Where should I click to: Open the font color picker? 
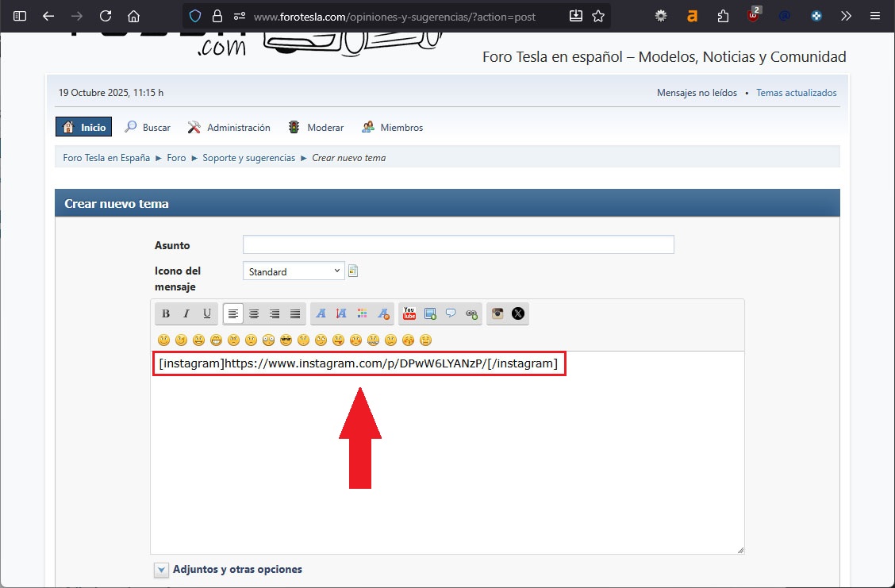point(363,313)
